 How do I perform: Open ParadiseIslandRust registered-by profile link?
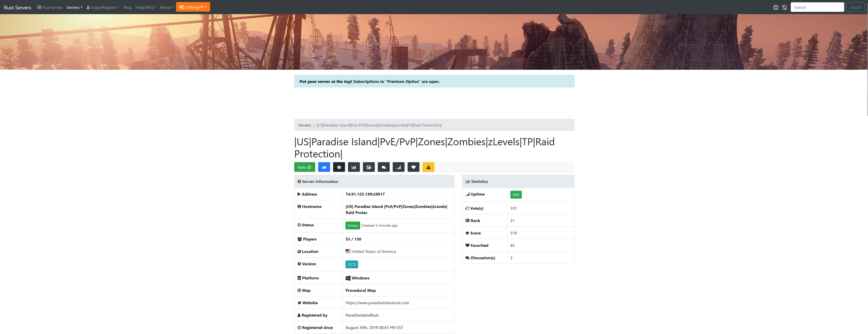point(362,315)
